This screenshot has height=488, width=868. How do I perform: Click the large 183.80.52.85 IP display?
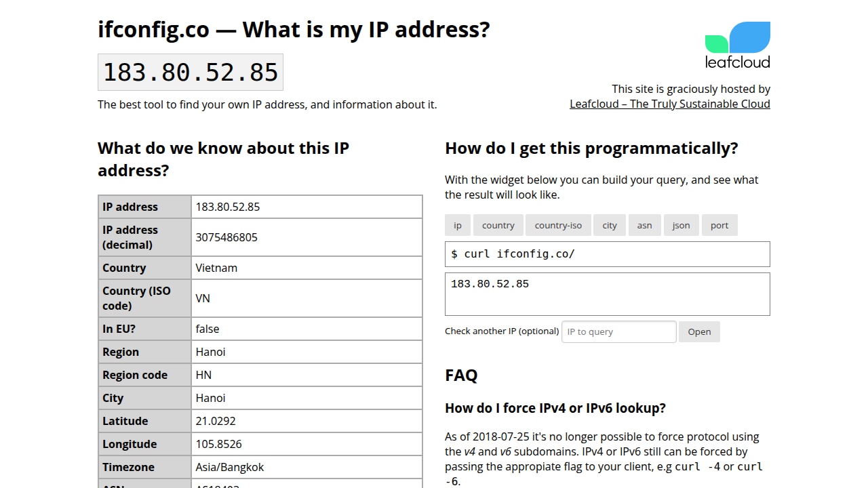[x=191, y=73]
